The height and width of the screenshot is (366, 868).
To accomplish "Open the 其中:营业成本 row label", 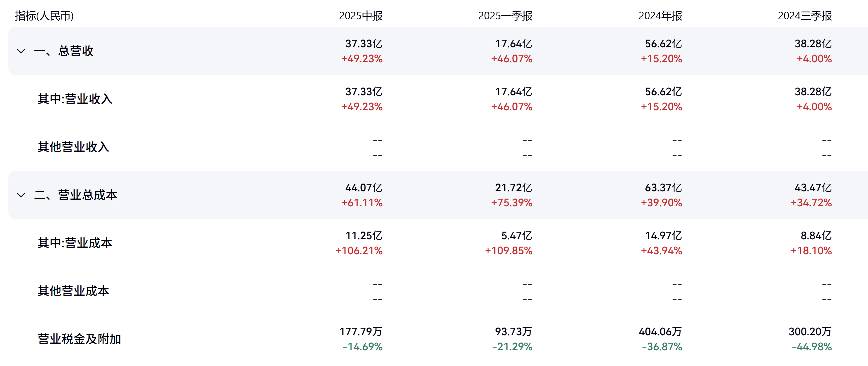I will coord(75,243).
